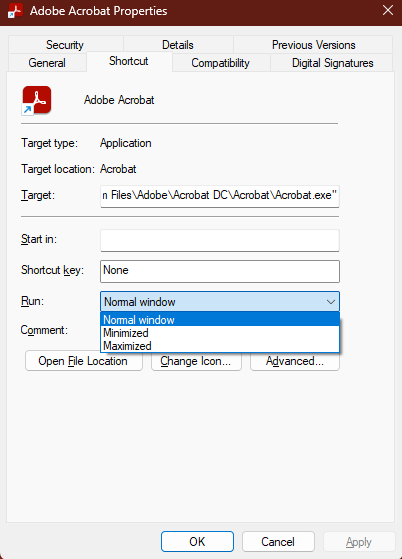Open the Details tab
Image resolution: width=402 pixels, height=559 pixels.
pos(178,45)
